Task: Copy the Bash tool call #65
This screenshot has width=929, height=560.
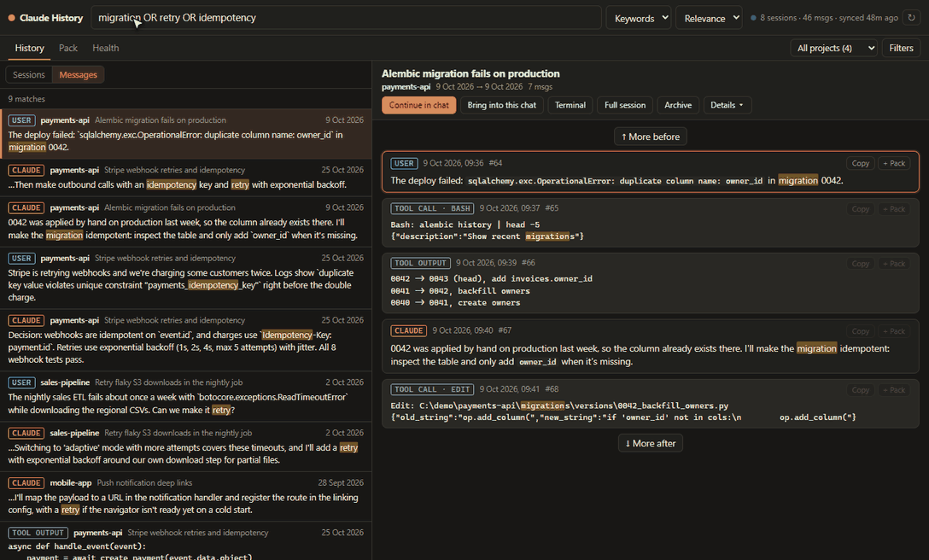Action: (x=861, y=208)
